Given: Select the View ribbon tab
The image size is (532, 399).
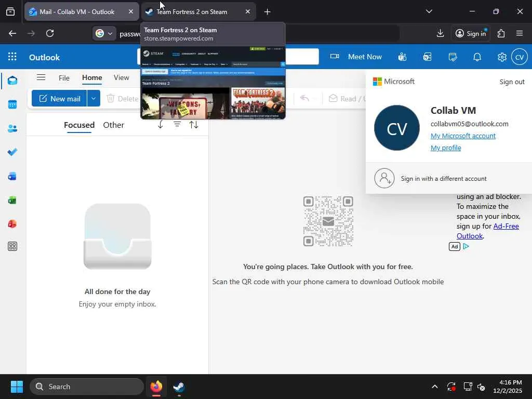Looking at the screenshot, I should click(x=121, y=78).
